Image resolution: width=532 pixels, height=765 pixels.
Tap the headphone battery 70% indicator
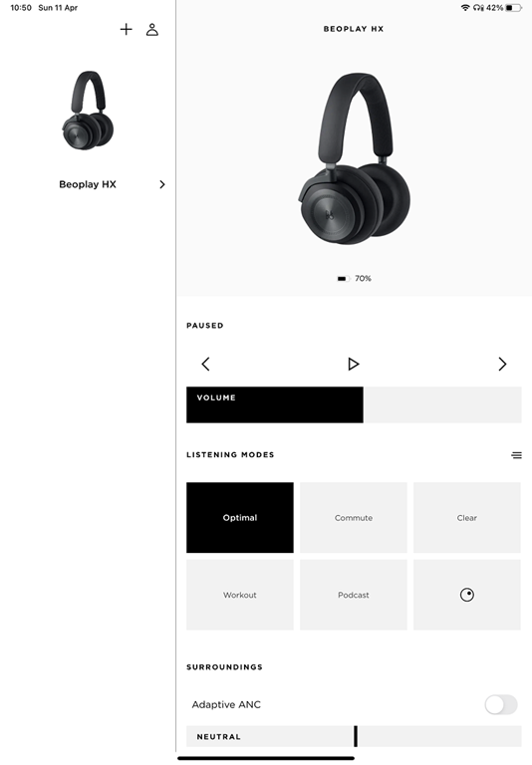pos(355,279)
